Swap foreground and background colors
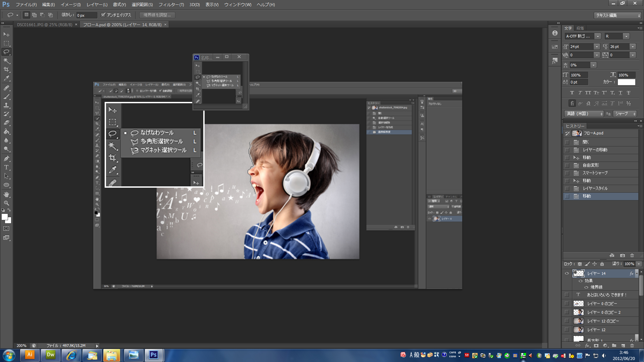The image size is (644, 362). (x=9, y=210)
